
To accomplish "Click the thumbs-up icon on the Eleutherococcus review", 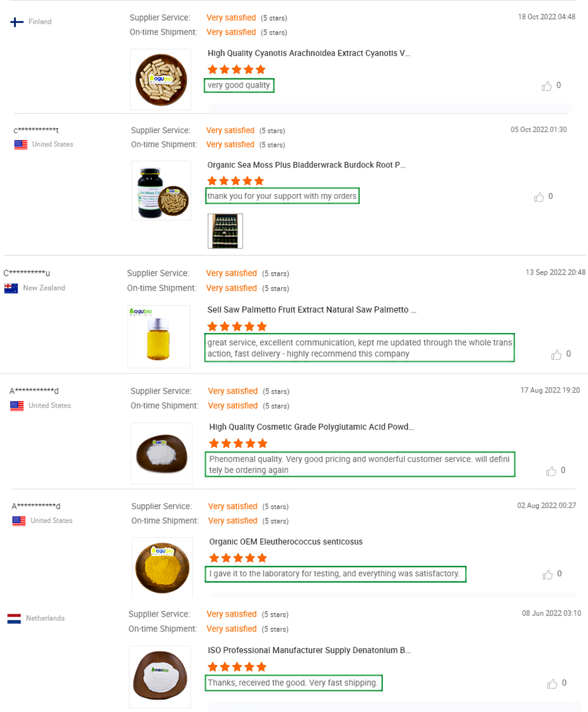I will click(547, 573).
